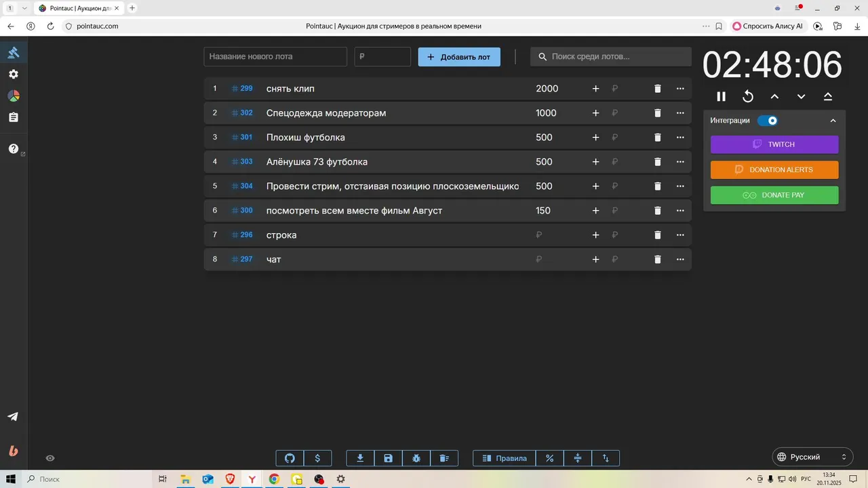Open settings gear in left sidebar

click(14, 74)
